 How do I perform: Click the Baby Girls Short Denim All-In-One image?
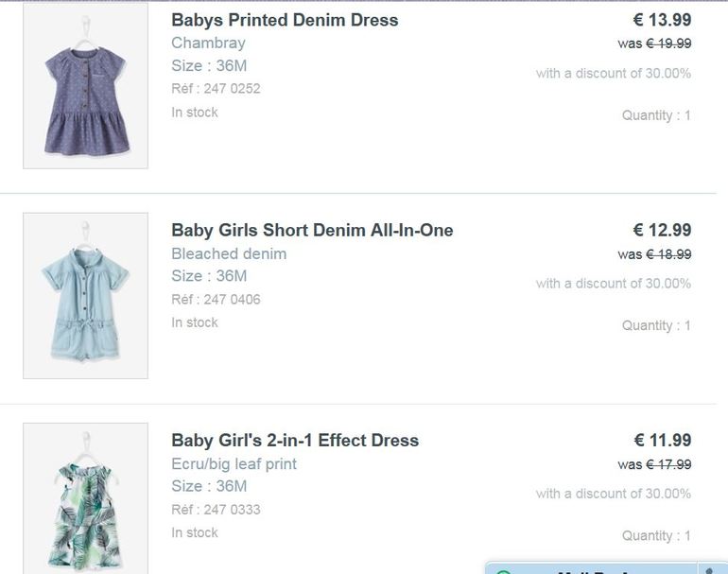pyautogui.click(x=85, y=295)
